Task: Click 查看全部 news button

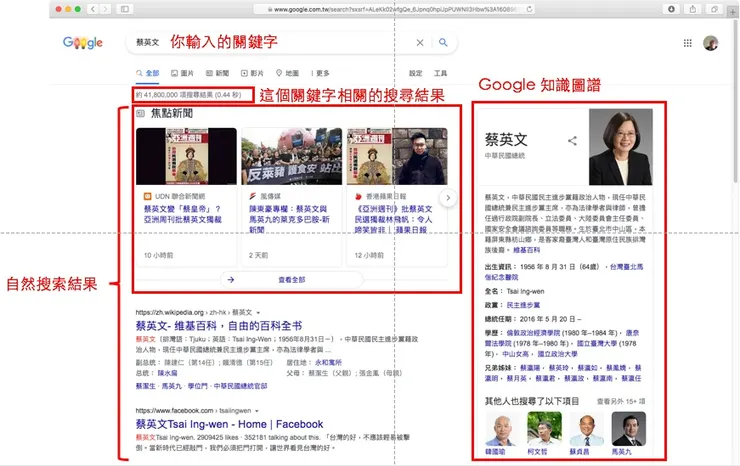Action: pyautogui.click(x=292, y=280)
